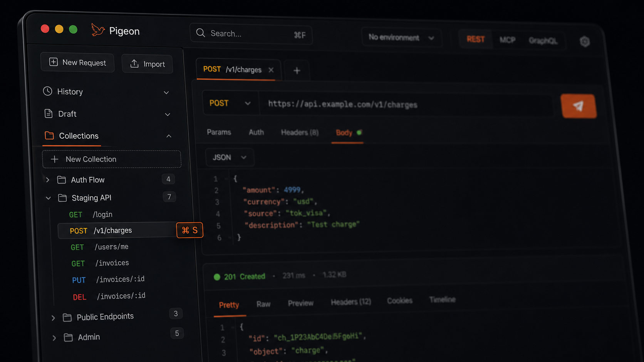Open a new request tab with plus

tap(297, 70)
